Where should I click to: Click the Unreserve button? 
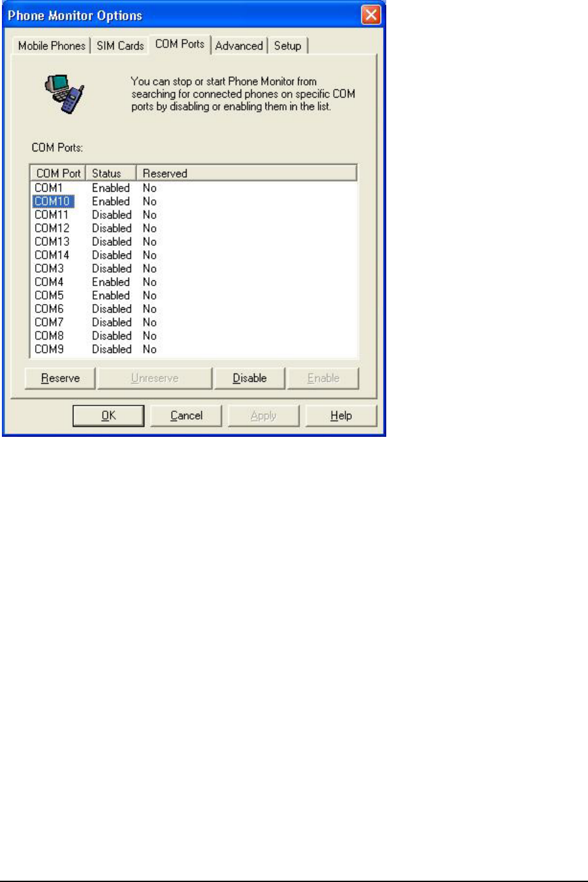pos(155,378)
